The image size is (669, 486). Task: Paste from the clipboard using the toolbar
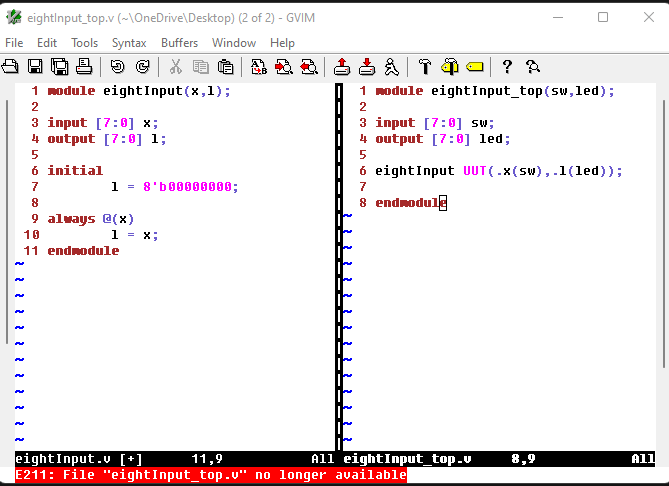(x=226, y=67)
